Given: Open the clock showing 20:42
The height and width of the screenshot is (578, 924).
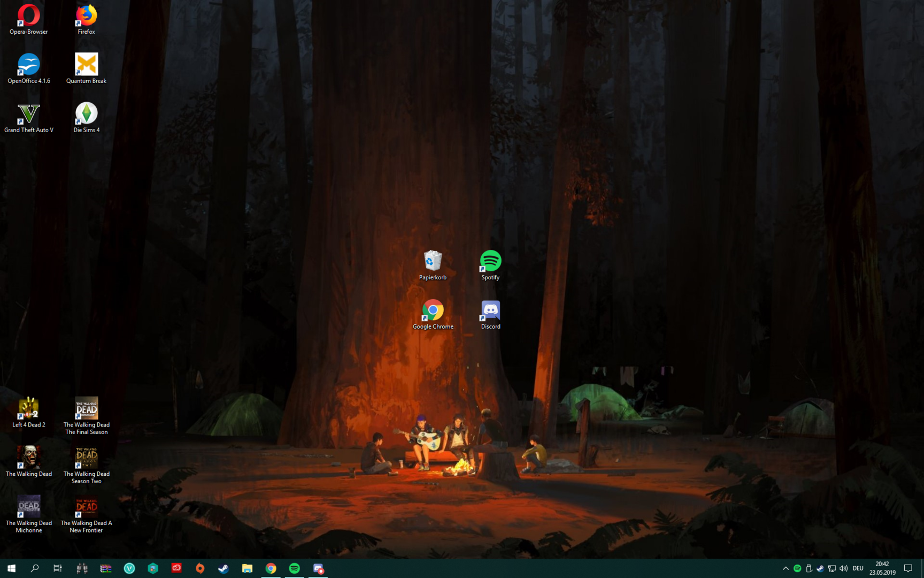Looking at the screenshot, I should pyautogui.click(x=882, y=568).
